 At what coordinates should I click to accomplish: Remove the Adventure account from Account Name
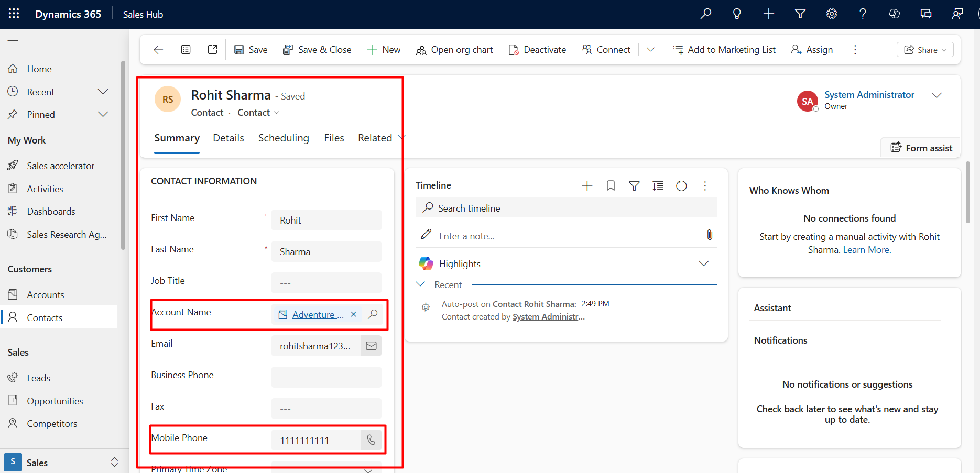pos(354,314)
